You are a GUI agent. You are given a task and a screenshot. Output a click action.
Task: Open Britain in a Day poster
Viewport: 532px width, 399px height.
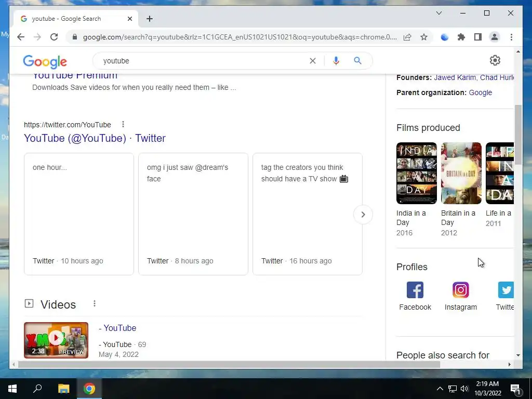[461, 173]
